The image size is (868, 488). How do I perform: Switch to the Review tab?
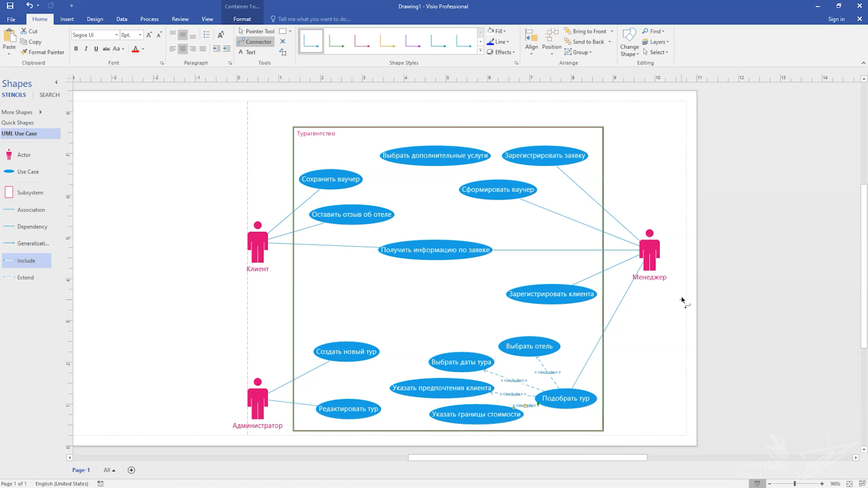tap(180, 19)
